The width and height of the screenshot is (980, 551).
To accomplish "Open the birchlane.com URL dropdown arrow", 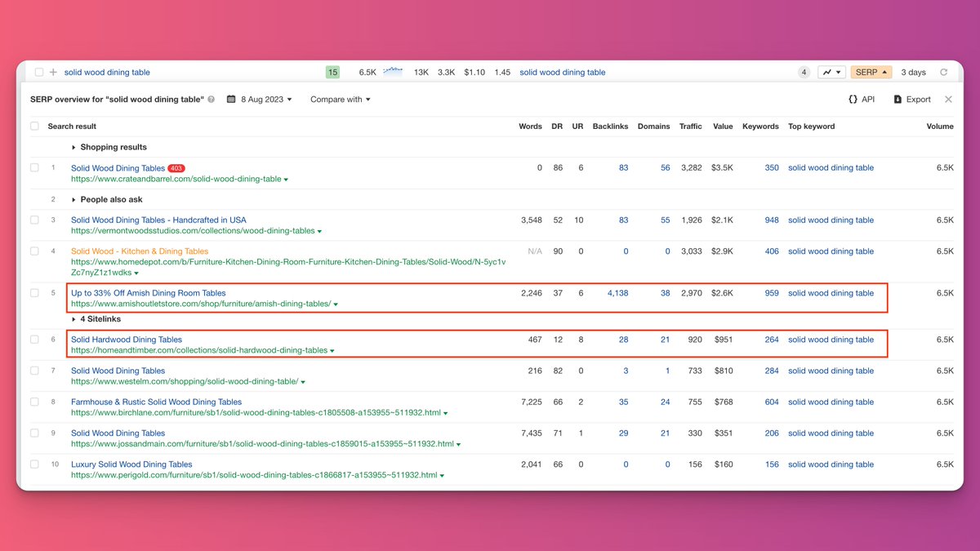I will (448, 414).
